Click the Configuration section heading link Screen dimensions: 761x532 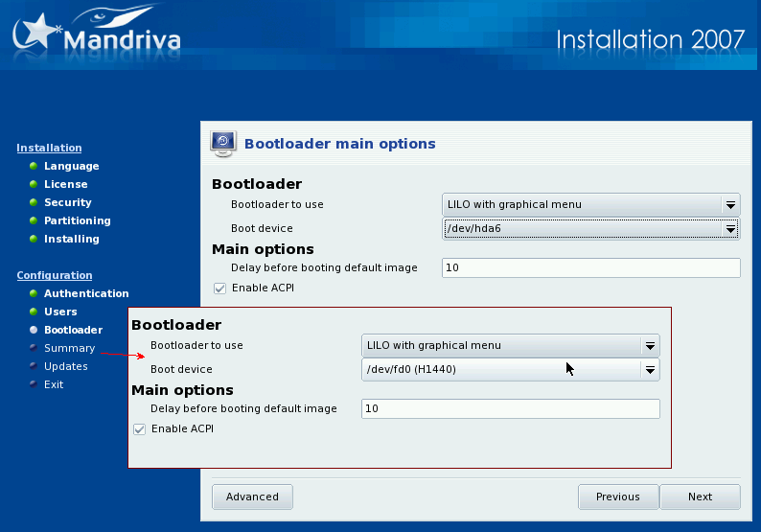[x=55, y=275]
